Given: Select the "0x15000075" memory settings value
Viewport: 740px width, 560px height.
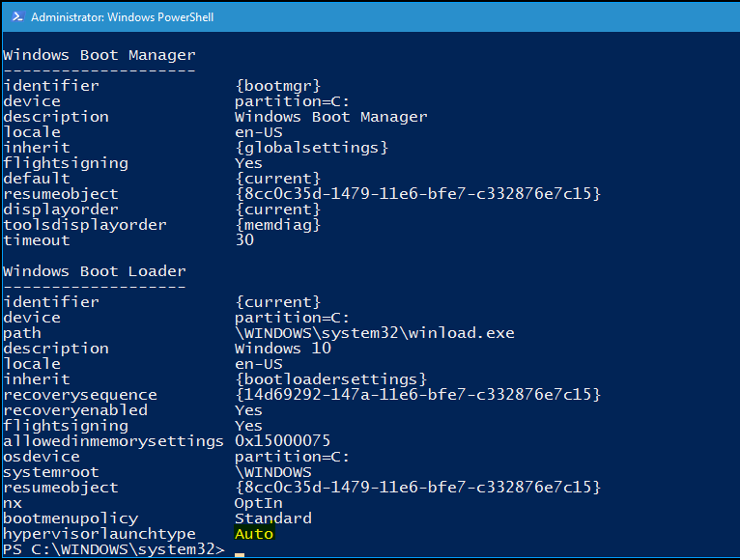Looking at the screenshot, I should coord(282,441).
